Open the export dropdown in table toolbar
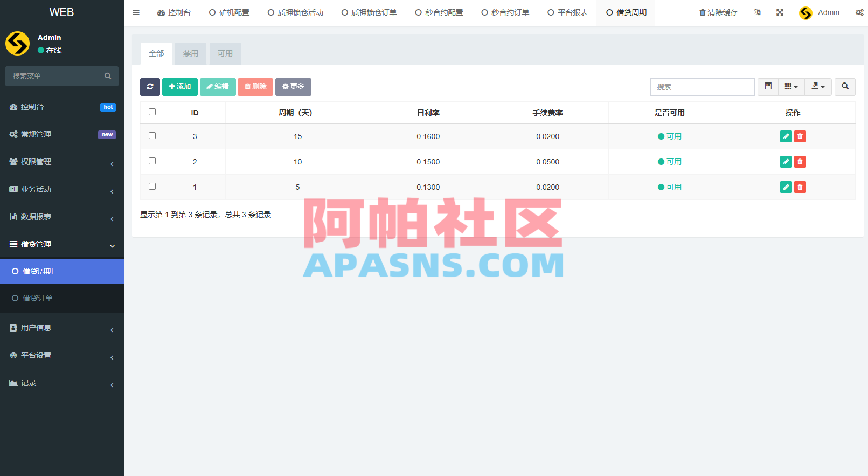 click(x=818, y=87)
